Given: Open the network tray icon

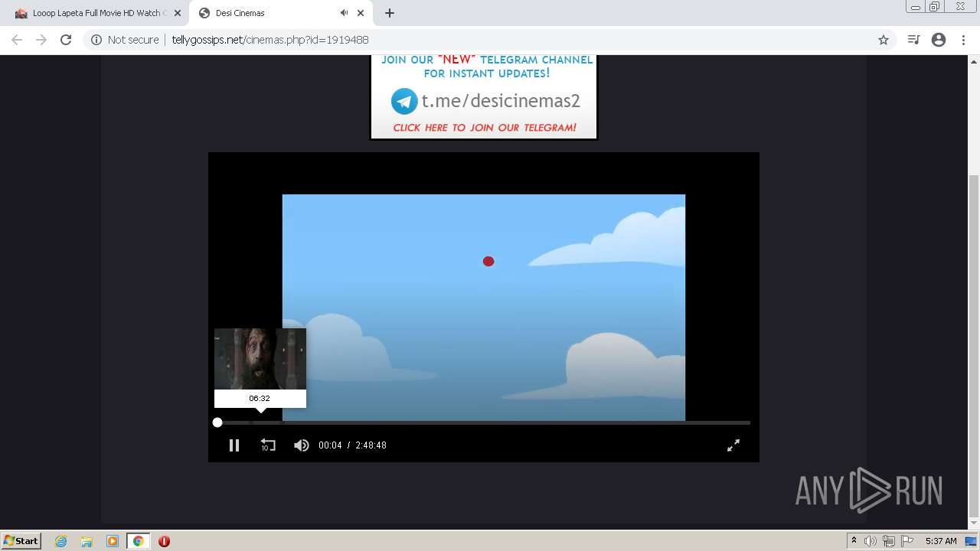Looking at the screenshot, I should tap(889, 541).
